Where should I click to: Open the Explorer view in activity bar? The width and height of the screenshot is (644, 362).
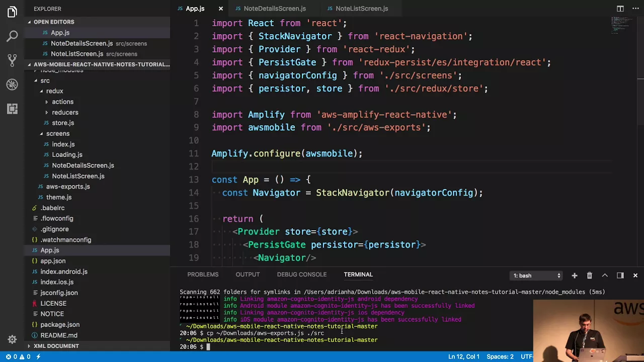tap(12, 12)
